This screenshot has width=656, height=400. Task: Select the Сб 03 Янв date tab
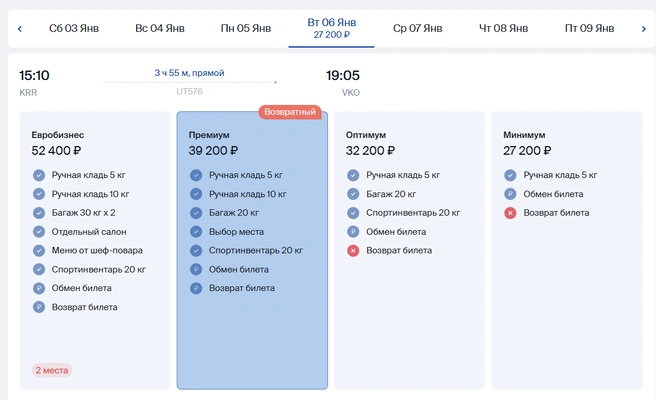[x=74, y=28]
